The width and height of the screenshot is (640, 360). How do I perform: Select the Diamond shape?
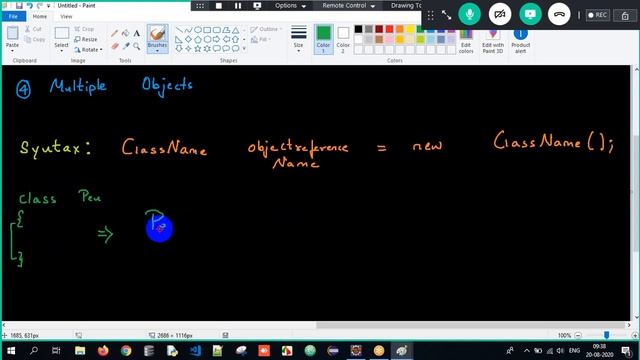point(188,40)
